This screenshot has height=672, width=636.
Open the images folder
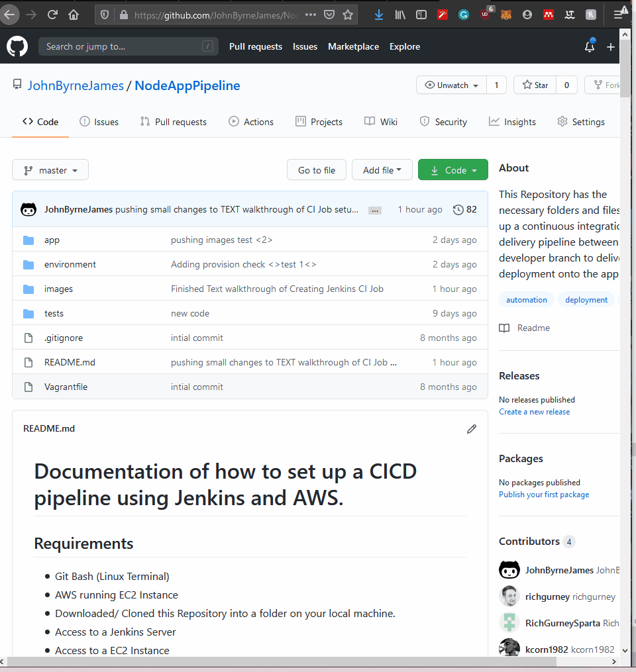point(58,289)
